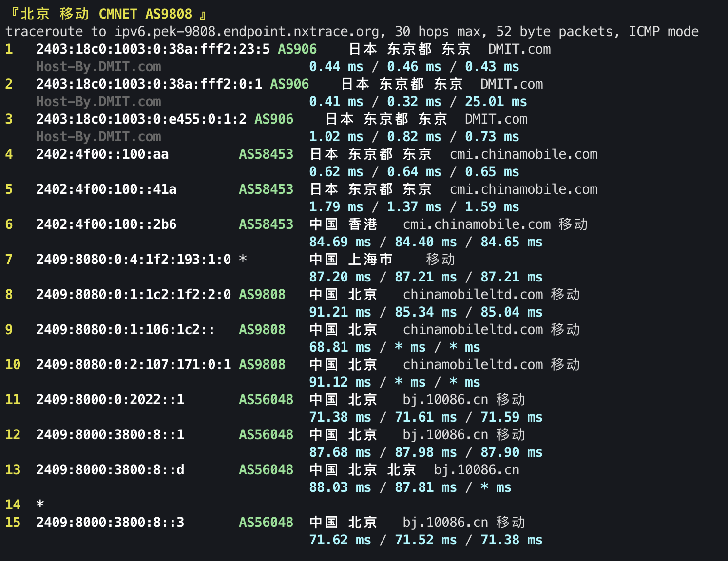Select the Host-By.DMIT.com hostname under hop 2
This screenshot has width=728, height=561.
pyautogui.click(x=99, y=101)
